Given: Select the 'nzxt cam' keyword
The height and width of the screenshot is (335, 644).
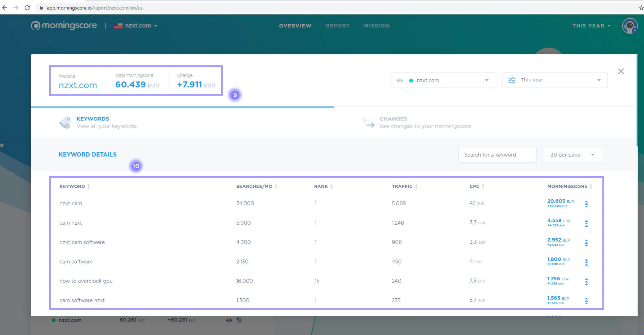Looking at the screenshot, I should (71, 203).
